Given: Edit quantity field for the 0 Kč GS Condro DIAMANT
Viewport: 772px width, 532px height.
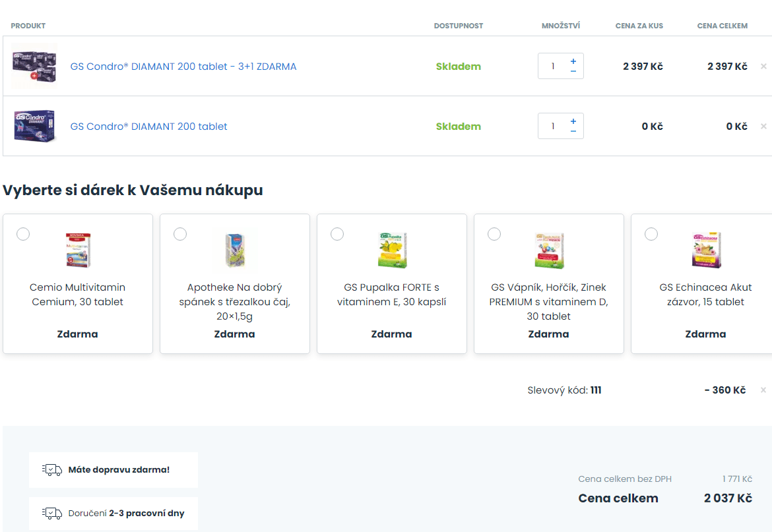Looking at the screenshot, I should (553, 127).
